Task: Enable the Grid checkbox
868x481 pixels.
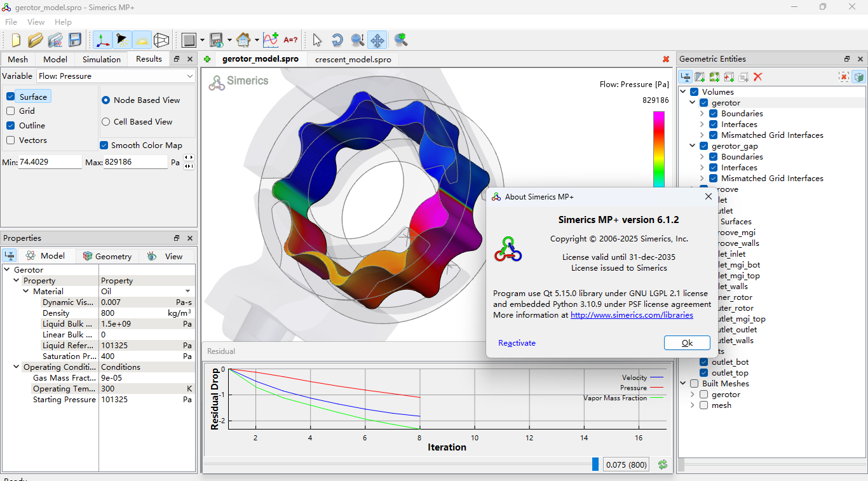Action: point(11,111)
